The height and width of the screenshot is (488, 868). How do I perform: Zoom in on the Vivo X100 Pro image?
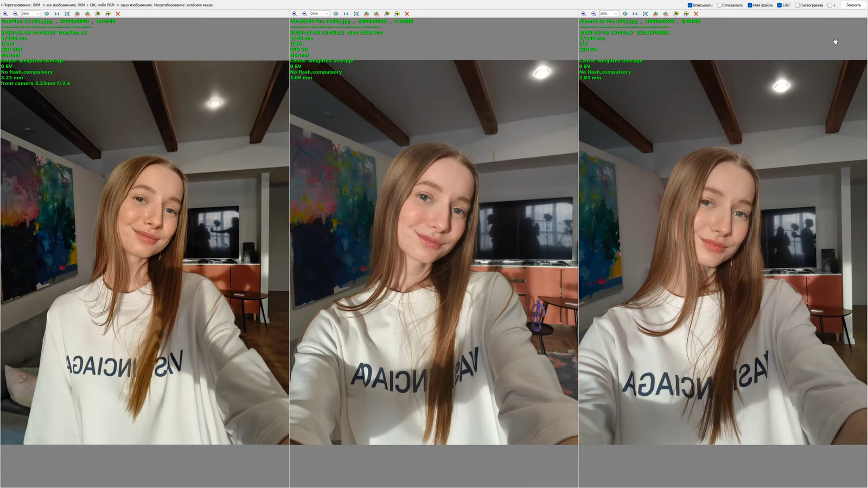295,14
